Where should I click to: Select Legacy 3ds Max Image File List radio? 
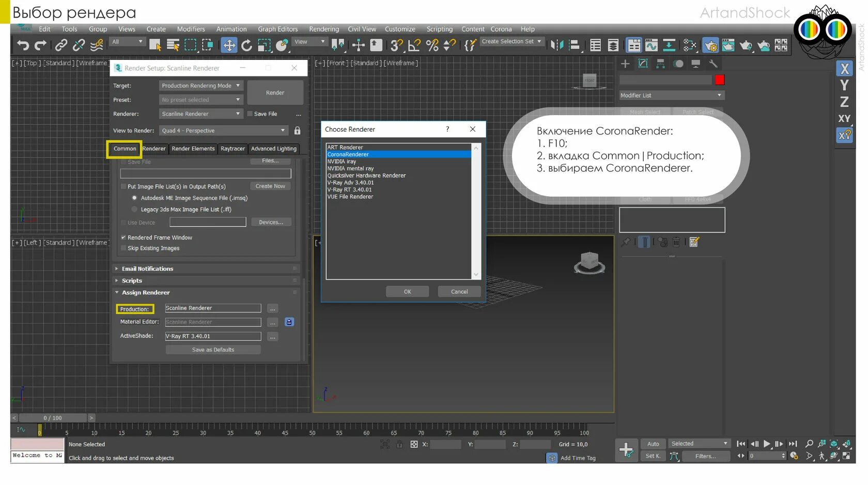[134, 209]
